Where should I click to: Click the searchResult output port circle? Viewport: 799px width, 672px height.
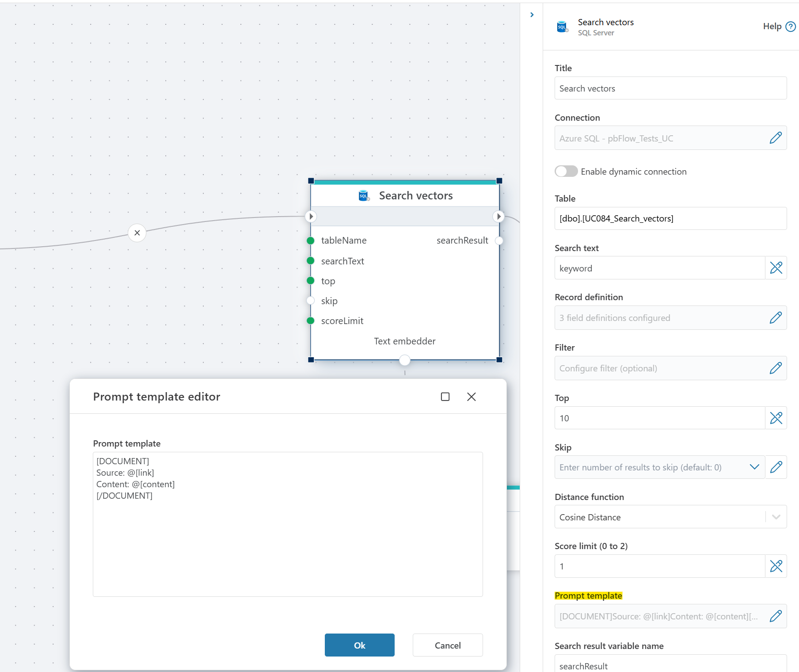click(499, 241)
